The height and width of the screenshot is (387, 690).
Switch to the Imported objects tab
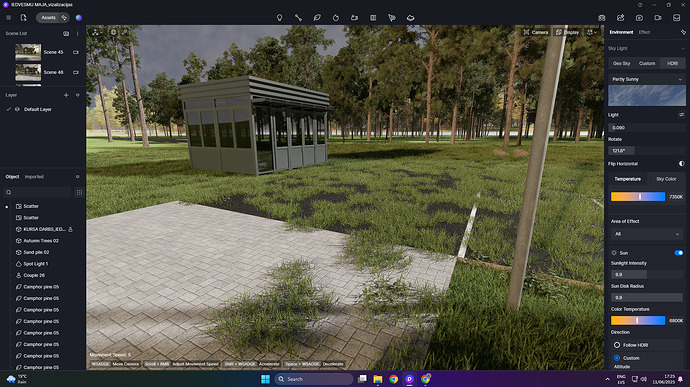click(x=34, y=177)
